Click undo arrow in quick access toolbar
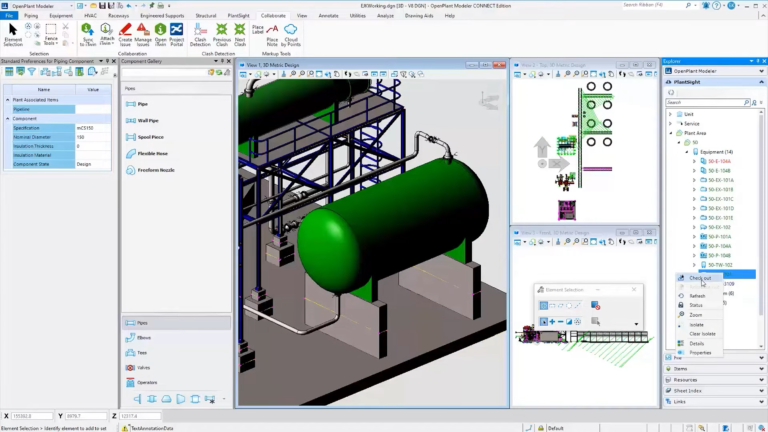Image resolution: width=768 pixels, height=432 pixels. pyautogui.click(x=129, y=5)
